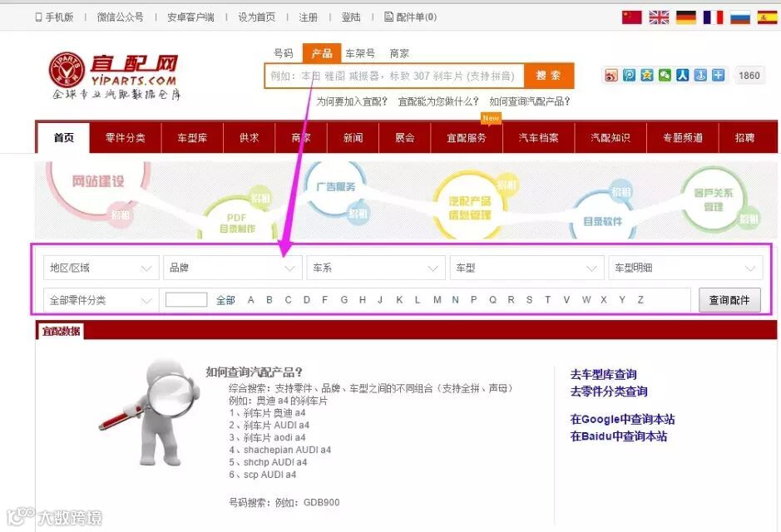
Task: Open 安卓客户端 link
Action: tap(190, 17)
